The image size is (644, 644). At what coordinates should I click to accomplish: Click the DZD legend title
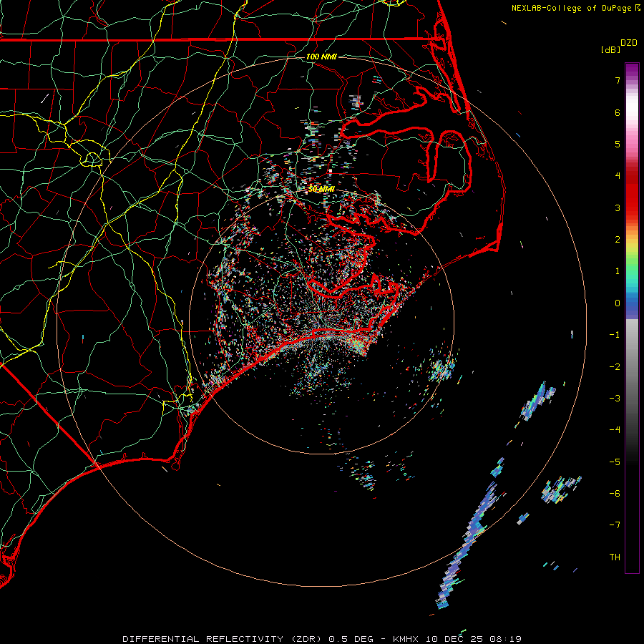point(629,43)
